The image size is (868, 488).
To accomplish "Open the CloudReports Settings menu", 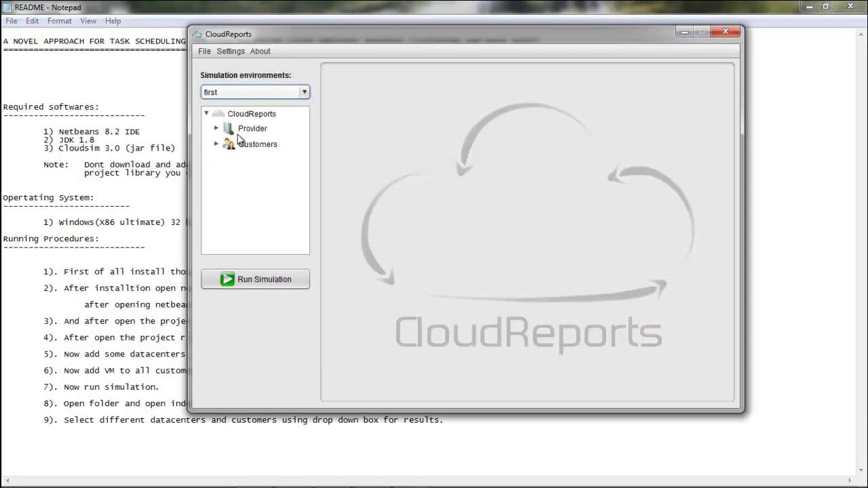I will pyautogui.click(x=231, y=52).
